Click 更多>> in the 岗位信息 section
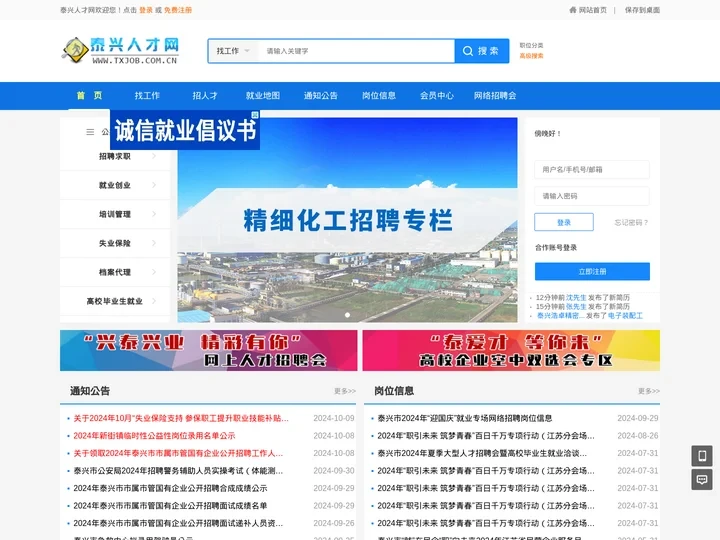This screenshot has height=540, width=720. pos(649,391)
